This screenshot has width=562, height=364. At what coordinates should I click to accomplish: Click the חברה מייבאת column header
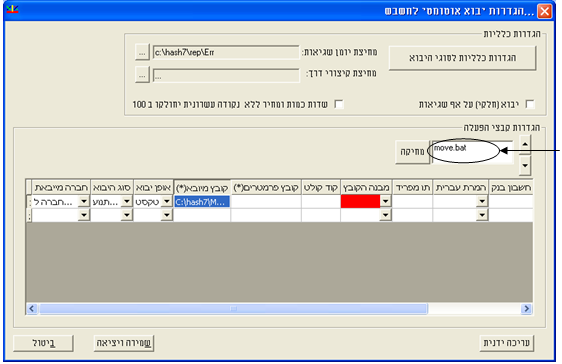61,187
